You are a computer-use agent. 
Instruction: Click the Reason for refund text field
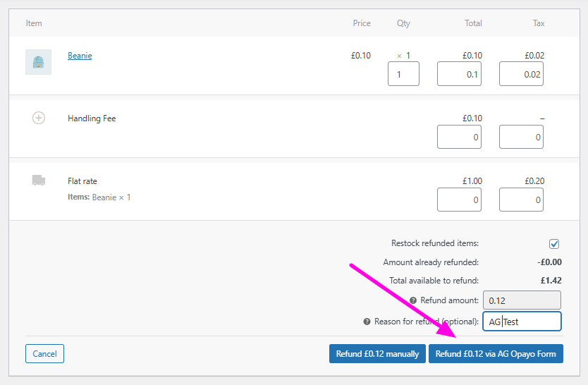pos(522,322)
